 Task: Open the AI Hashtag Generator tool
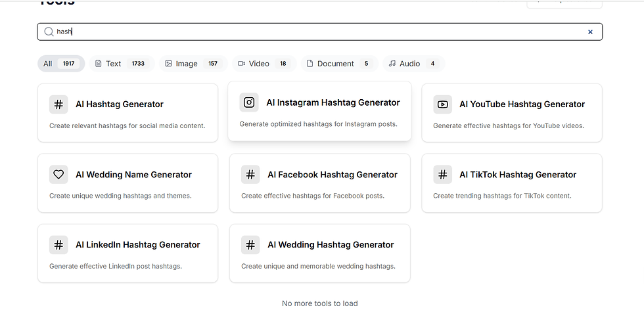click(x=127, y=113)
